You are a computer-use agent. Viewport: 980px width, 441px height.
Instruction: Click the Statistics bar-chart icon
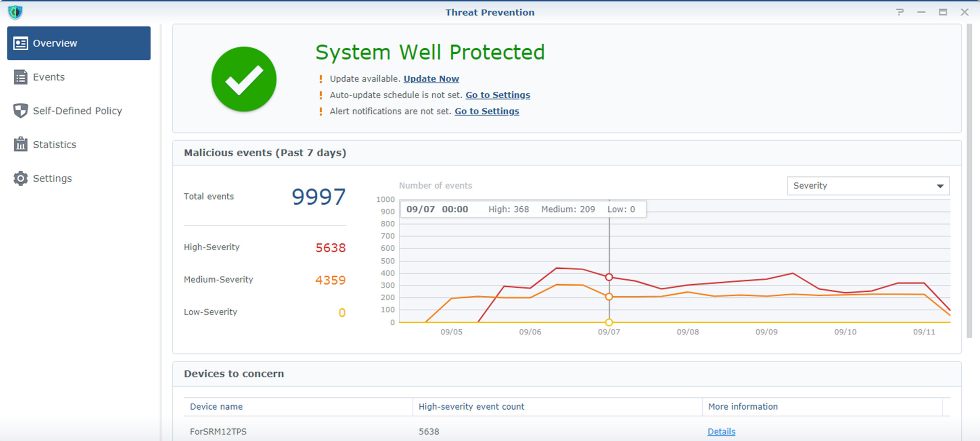click(21, 144)
